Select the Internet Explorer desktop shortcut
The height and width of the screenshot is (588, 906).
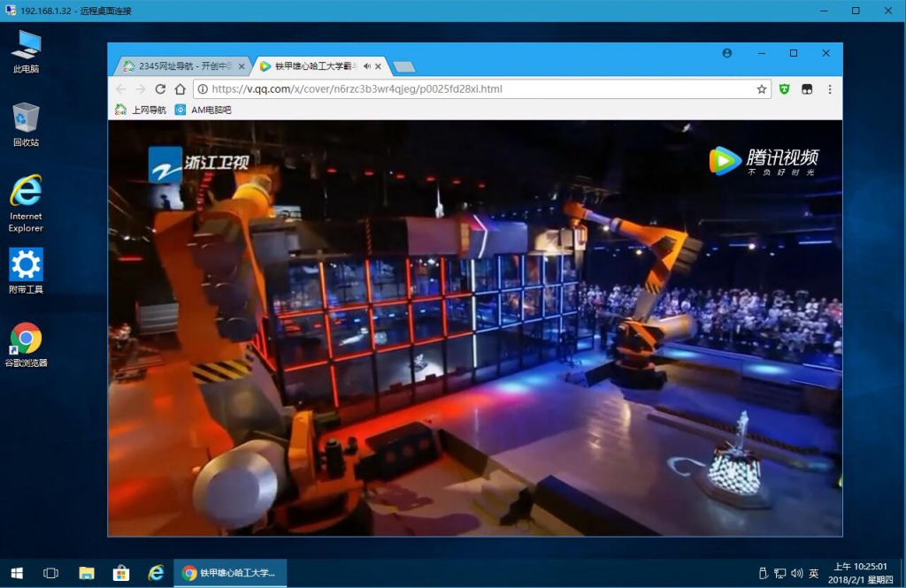(26, 202)
